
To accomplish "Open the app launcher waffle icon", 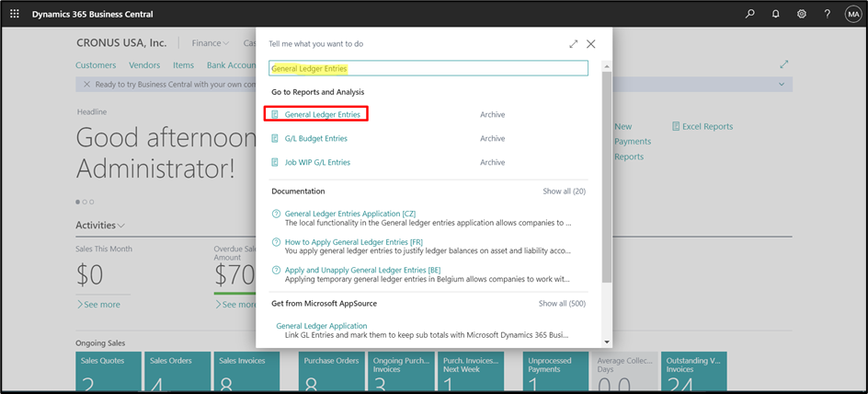I will pyautogui.click(x=15, y=14).
